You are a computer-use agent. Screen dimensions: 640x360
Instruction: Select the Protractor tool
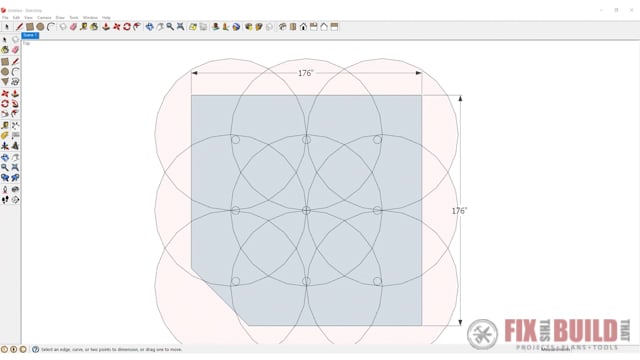tap(5, 136)
